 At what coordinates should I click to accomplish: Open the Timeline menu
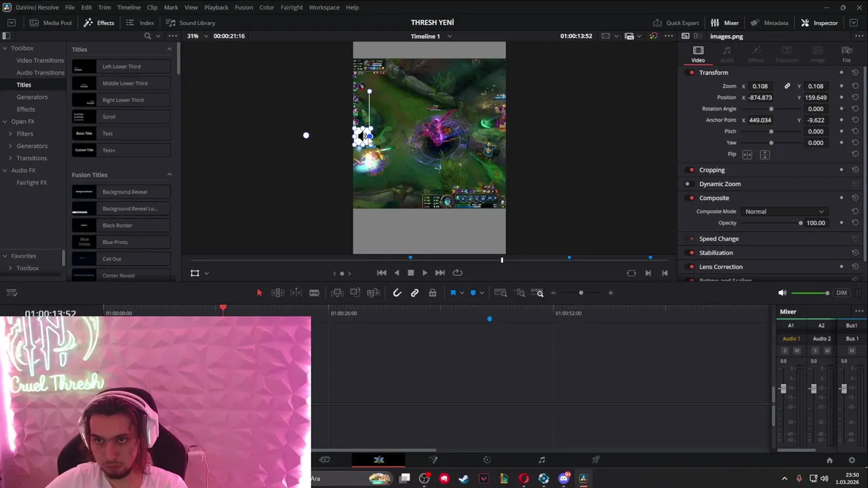[x=129, y=7]
